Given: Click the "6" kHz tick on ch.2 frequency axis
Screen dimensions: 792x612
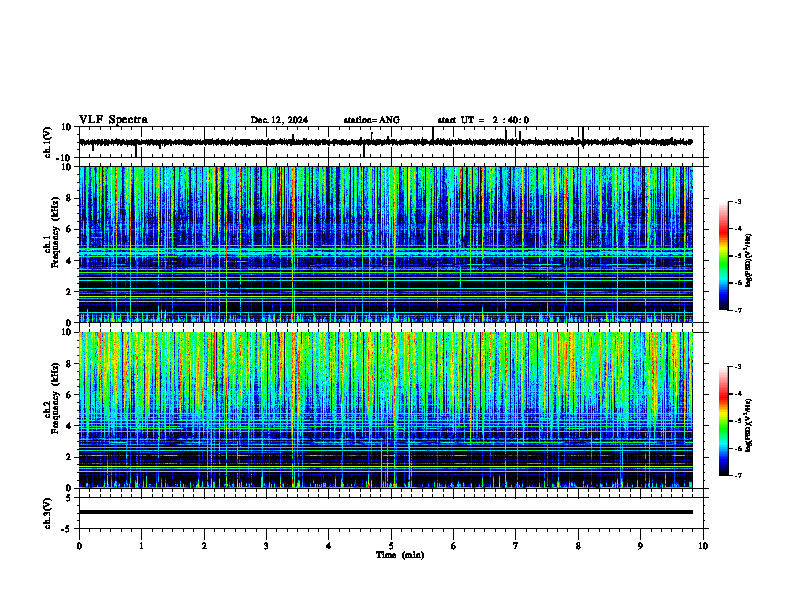Looking at the screenshot, I should click(69, 395).
